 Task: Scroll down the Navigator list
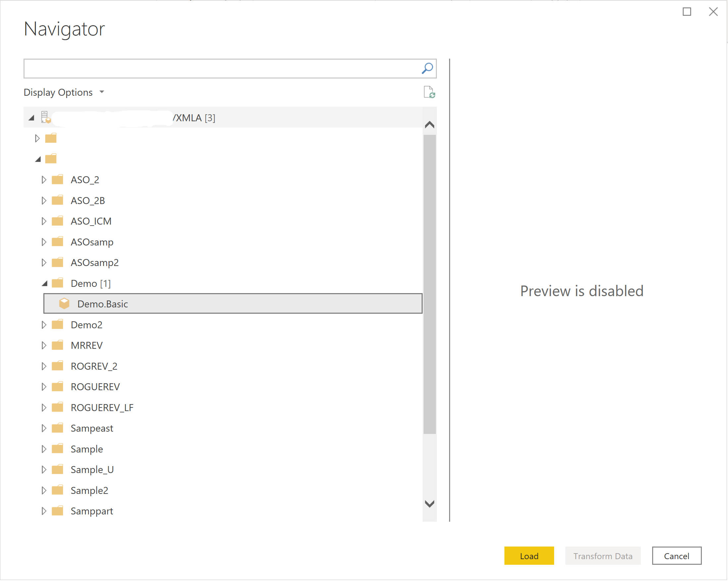[x=429, y=503]
